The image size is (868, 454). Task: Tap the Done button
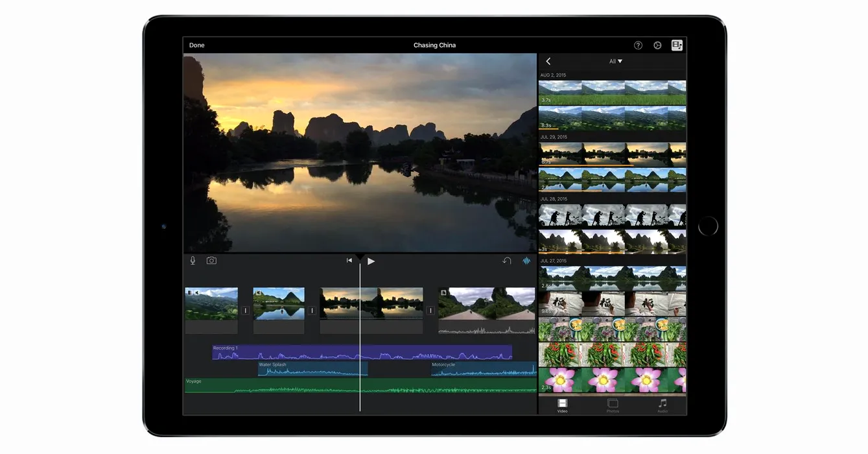tap(196, 45)
